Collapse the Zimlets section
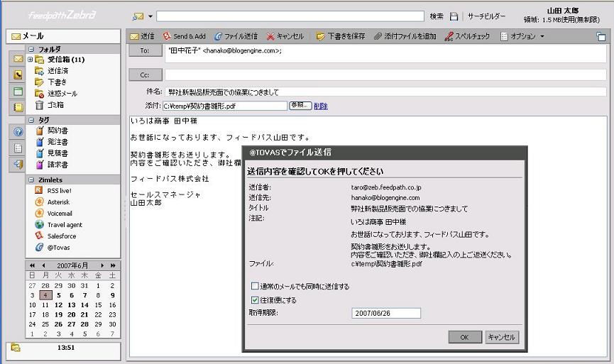Image resolution: width=614 pixels, height=364 pixels. point(31,180)
